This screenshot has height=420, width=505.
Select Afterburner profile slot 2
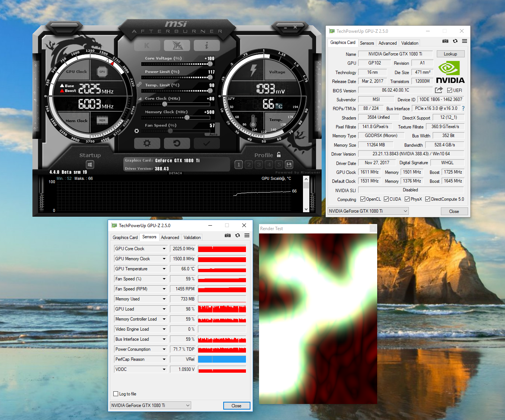(x=249, y=165)
